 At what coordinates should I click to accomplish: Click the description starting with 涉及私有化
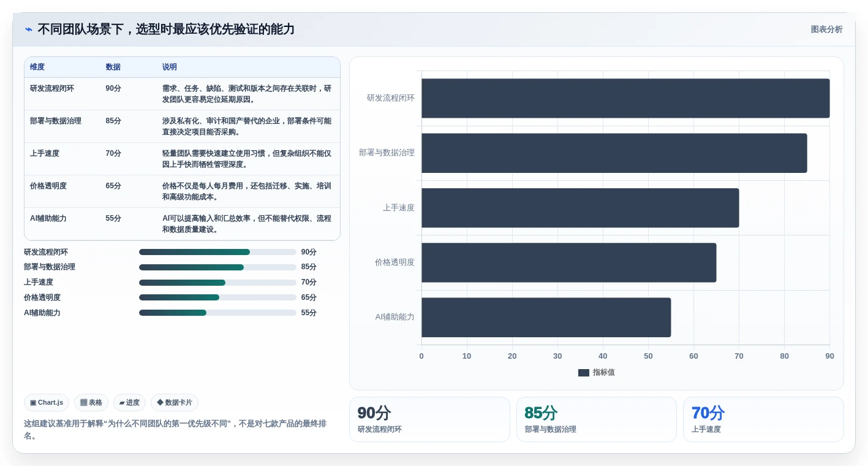coord(247,126)
